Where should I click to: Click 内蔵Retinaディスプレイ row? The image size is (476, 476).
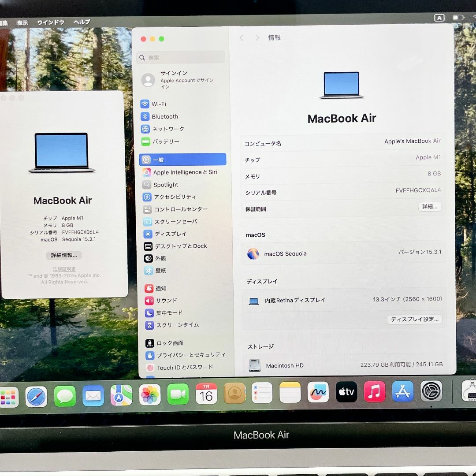point(345,300)
